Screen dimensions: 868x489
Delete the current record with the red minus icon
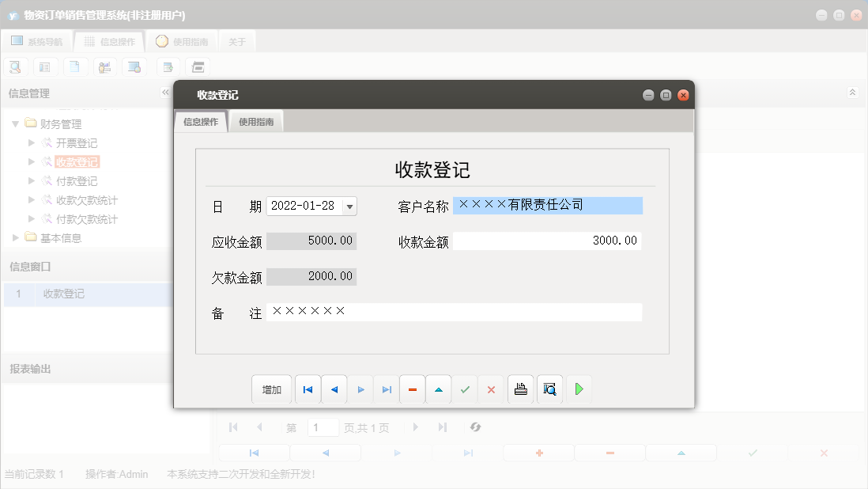412,389
